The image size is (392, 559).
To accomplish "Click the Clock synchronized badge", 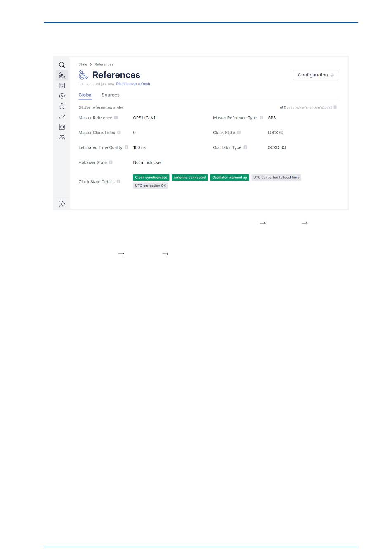I will [x=151, y=178].
